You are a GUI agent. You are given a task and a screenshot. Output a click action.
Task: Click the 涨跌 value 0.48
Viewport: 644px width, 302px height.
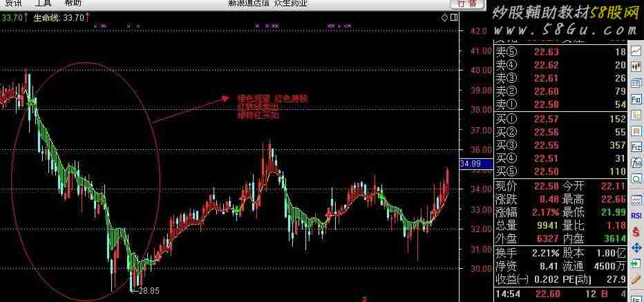[x=549, y=199]
